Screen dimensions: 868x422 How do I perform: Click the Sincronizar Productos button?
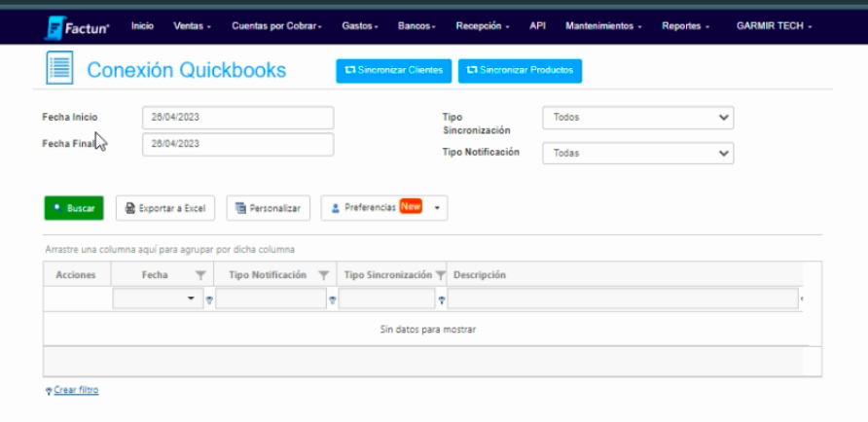click(520, 71)
